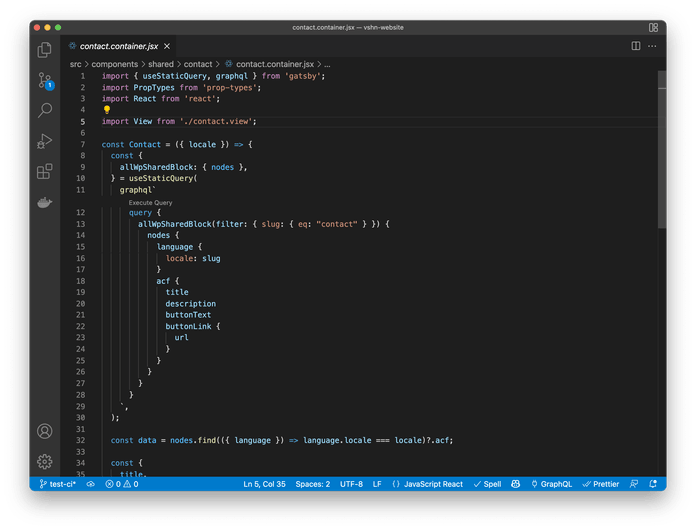Open the Manage gear settings icon

[45, 461]
